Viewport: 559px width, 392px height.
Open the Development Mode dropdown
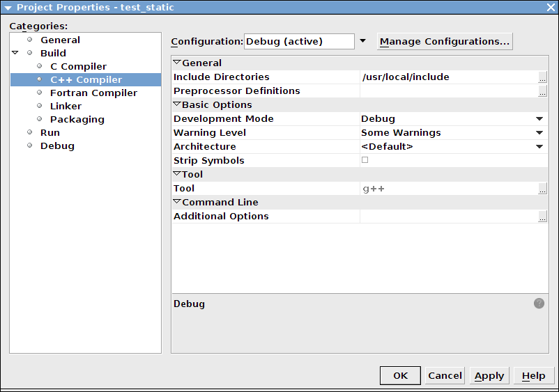click(x=539, y=119)
